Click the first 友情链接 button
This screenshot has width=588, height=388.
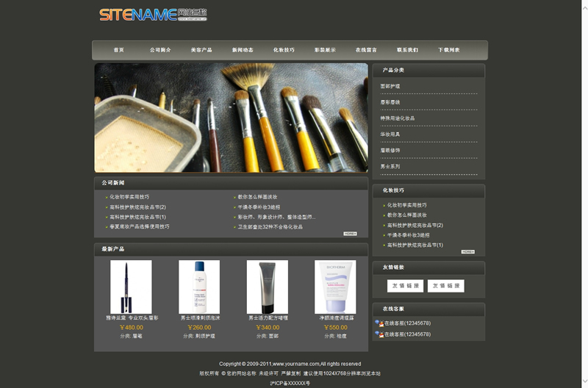click(x=405, y=286)
